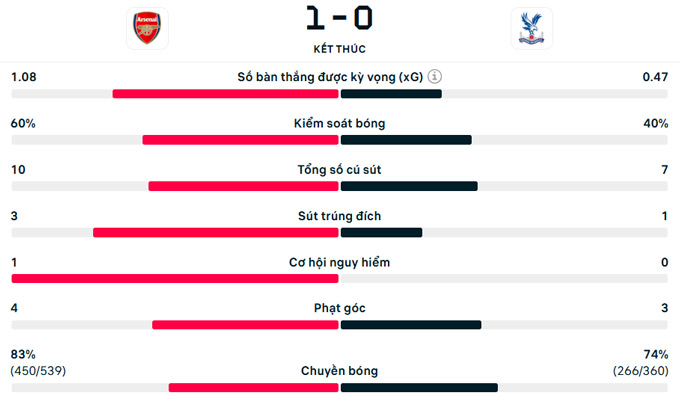This screenshot has width=680, height=403.
Task: Click the Chuyền bóng stat label
Action: [x=340, y=371]
